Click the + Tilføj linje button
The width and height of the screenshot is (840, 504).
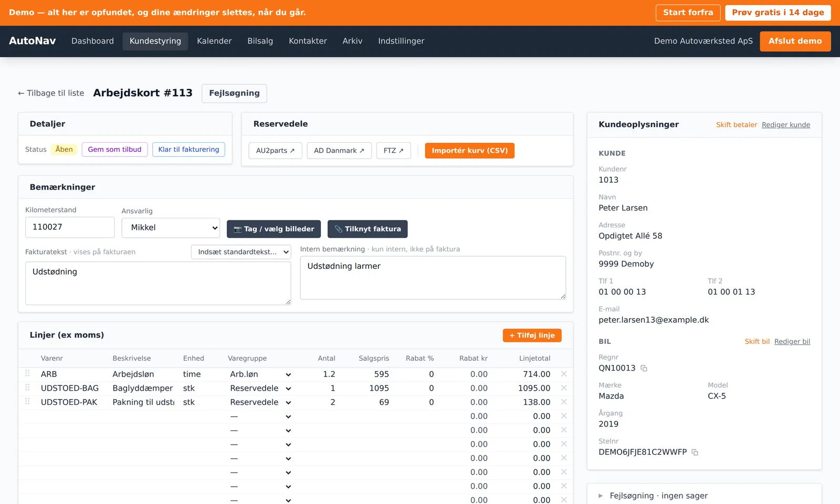[532, 335]
